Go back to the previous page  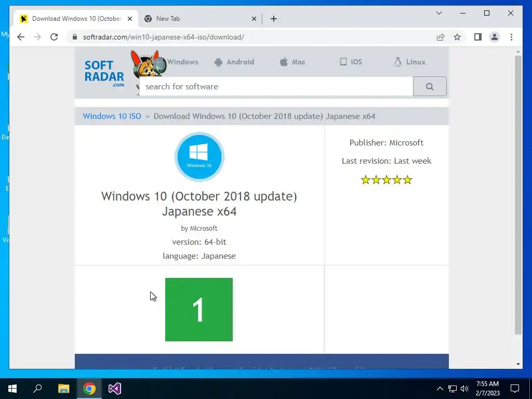21,37
